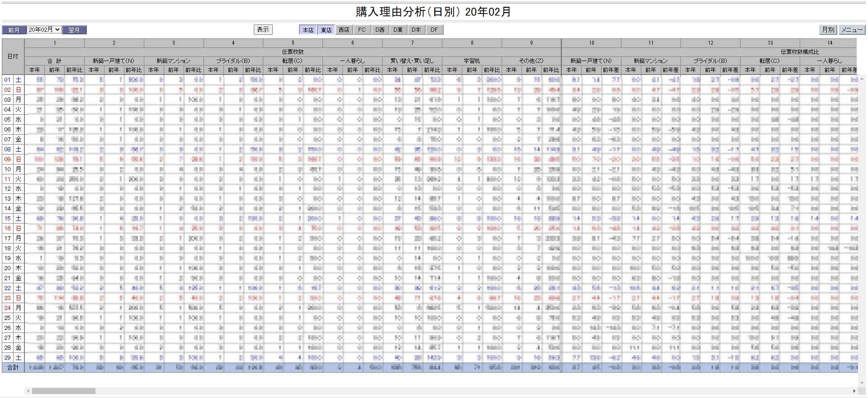The image size is (868, 398).
Task: Select the 09 日 date row
Action: [x=13, y=159]
